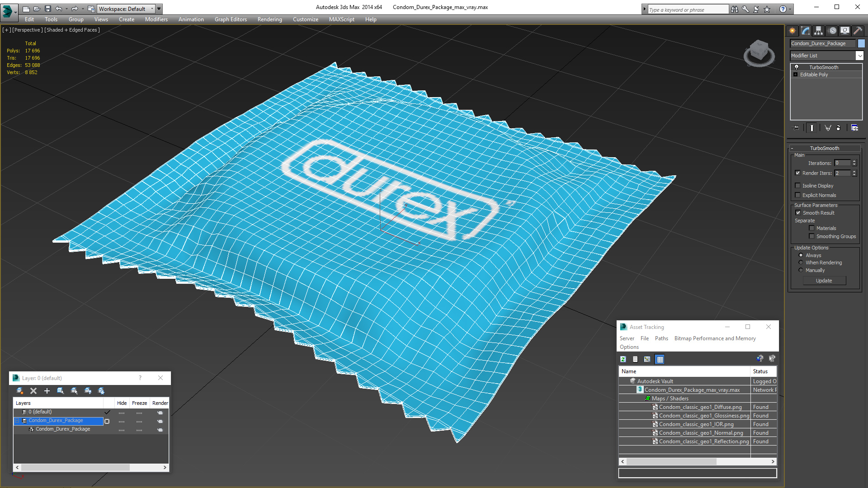Toggle Show End Result icon under modifier stack
The height and width of the screenshot is (488, 868).
(812, 128)
